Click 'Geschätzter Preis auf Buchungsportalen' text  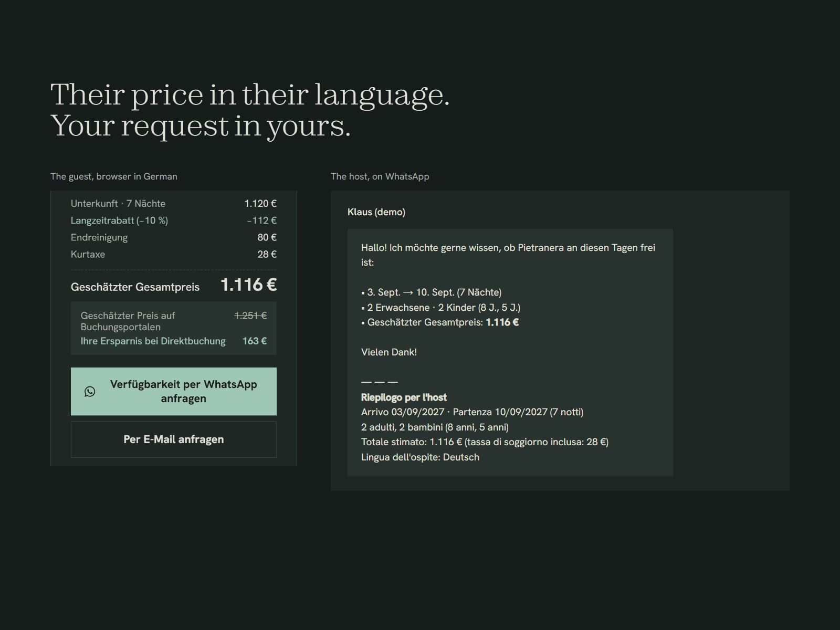(128, 321)
